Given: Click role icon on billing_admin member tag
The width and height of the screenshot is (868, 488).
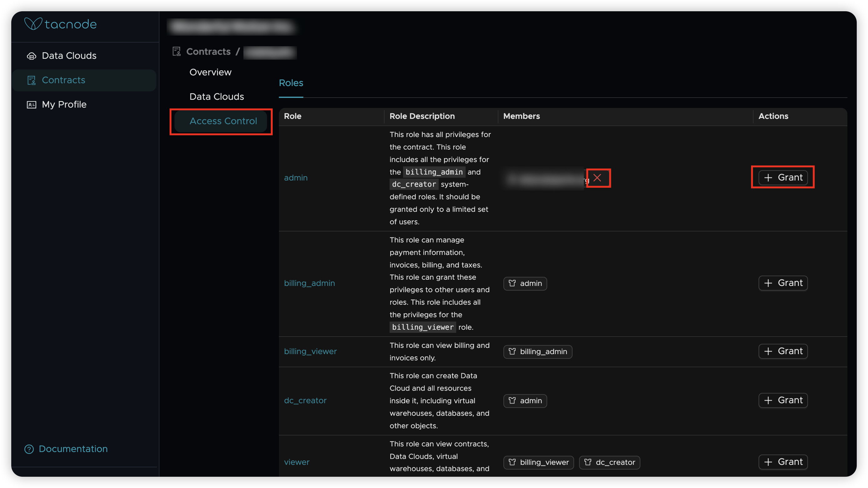Looking at the screenshot, I should (x=512, y=351).
